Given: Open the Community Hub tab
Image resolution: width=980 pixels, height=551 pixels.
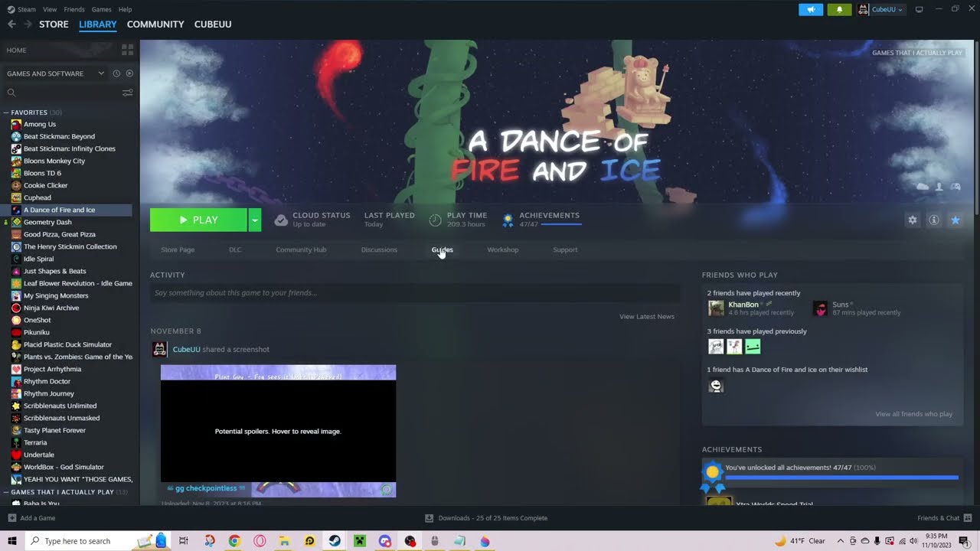Looking at the screenshot, I should (x=301, y=249).
